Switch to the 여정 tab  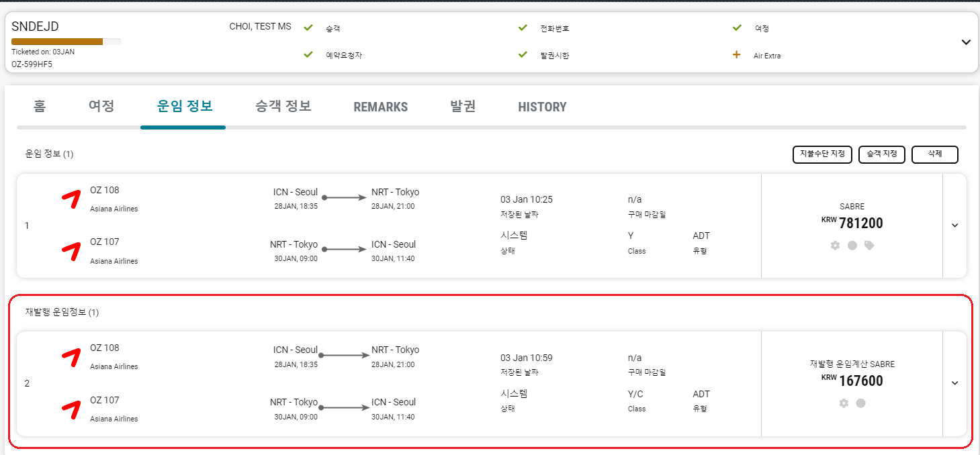point(101,106)
